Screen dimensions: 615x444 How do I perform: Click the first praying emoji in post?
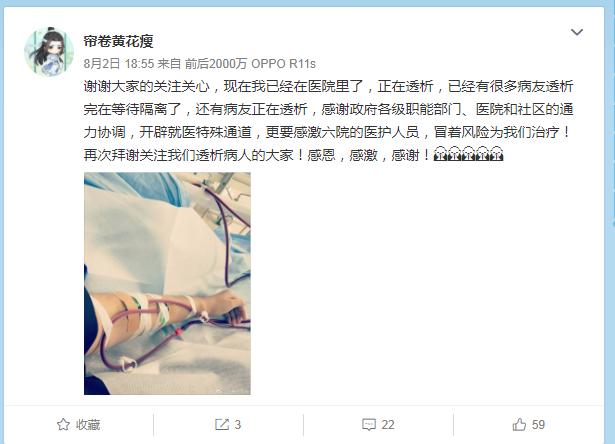[x=440, y=154]
